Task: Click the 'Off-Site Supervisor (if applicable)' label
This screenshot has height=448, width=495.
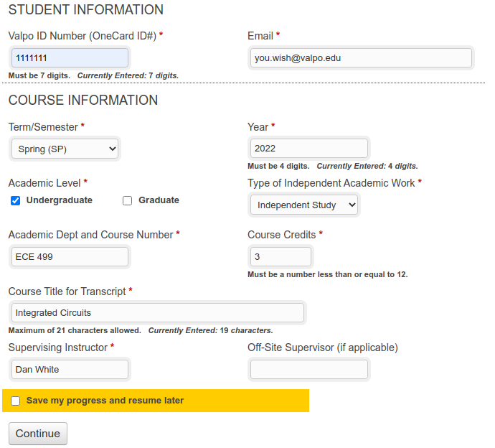Action: pos(323,347)
